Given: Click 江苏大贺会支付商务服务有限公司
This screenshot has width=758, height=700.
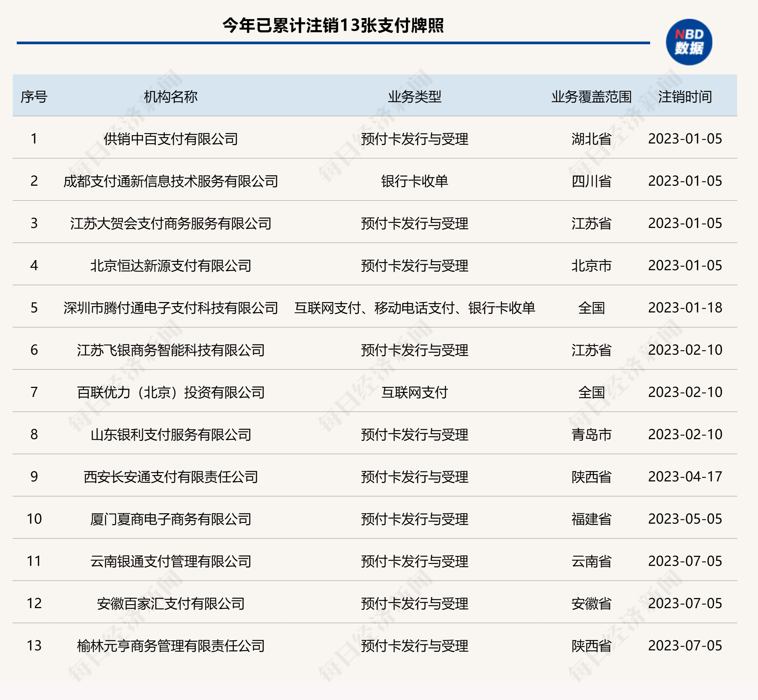Looking at the screenshot, I should click(171, 224).
